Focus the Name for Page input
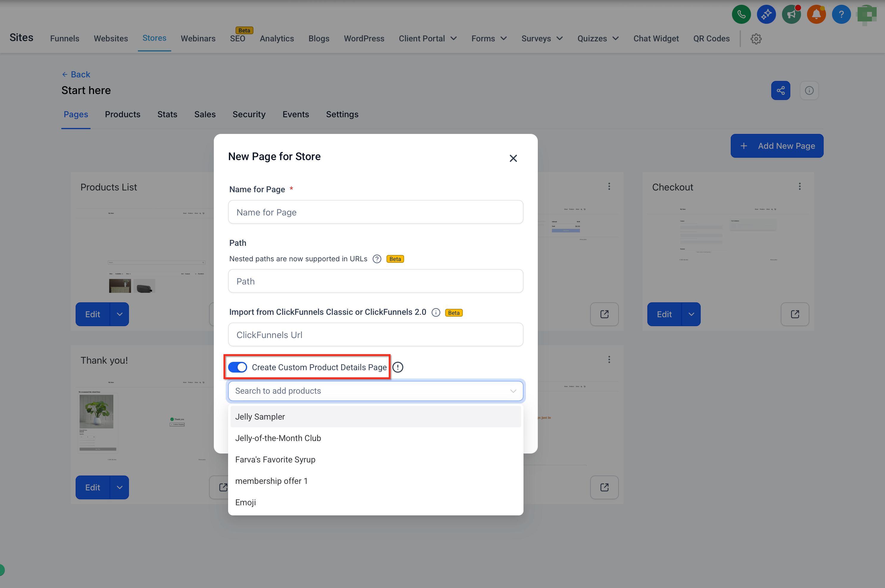This screenshot has height=588, width=885. (375, 212)
